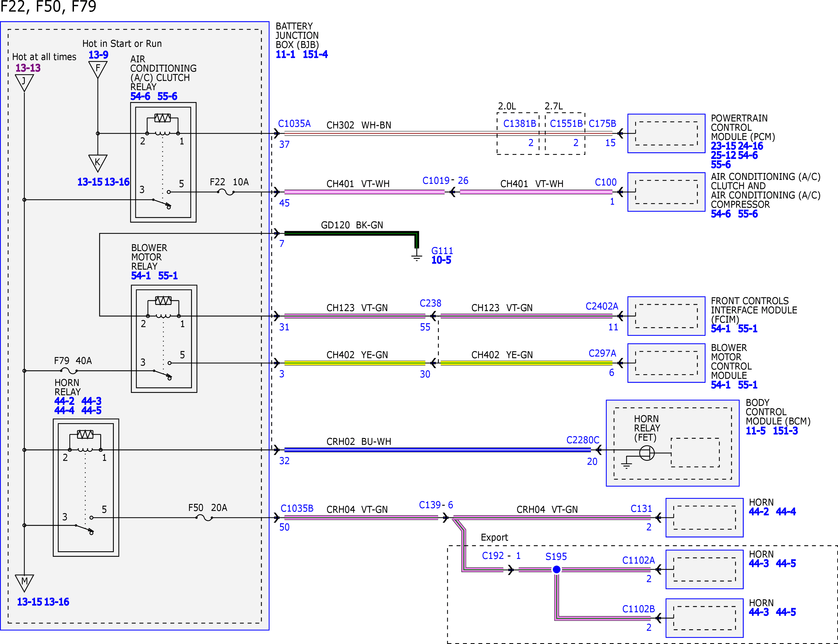This screenshot has height=644, width=838.
Task: Click the Front Controls Interface Module box
Action: point(666,316)
